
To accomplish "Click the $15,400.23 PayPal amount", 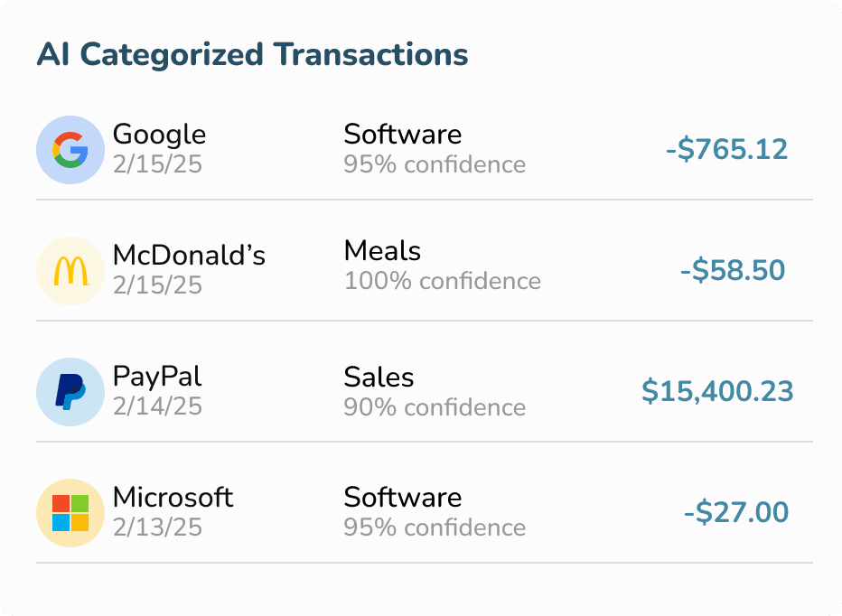I will [x=718, y=391].
